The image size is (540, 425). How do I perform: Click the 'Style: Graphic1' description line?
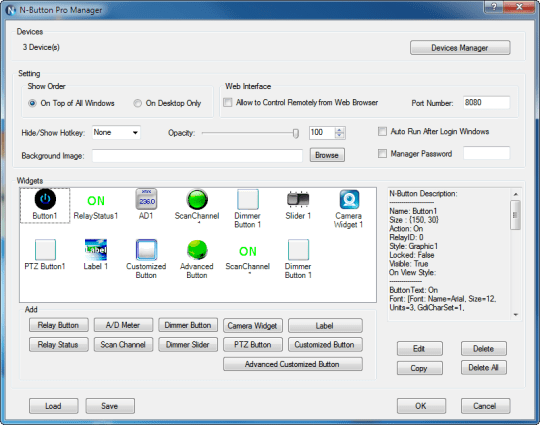pyautogui.click(x=413, y=246)
